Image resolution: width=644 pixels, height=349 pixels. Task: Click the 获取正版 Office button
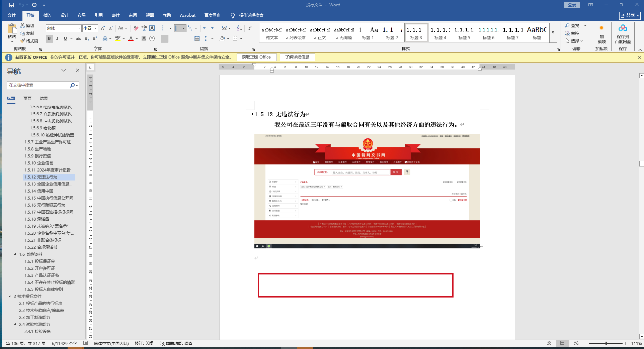point(256,57)
